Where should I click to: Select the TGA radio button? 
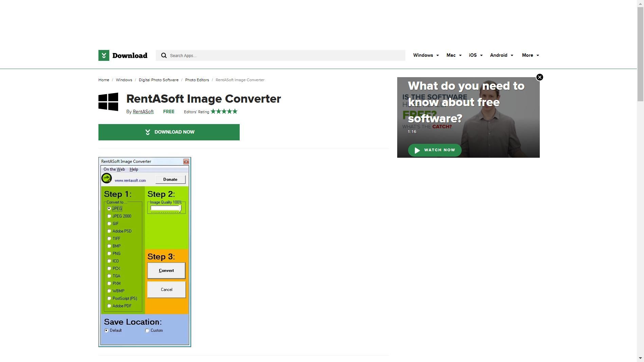point(109,276)
